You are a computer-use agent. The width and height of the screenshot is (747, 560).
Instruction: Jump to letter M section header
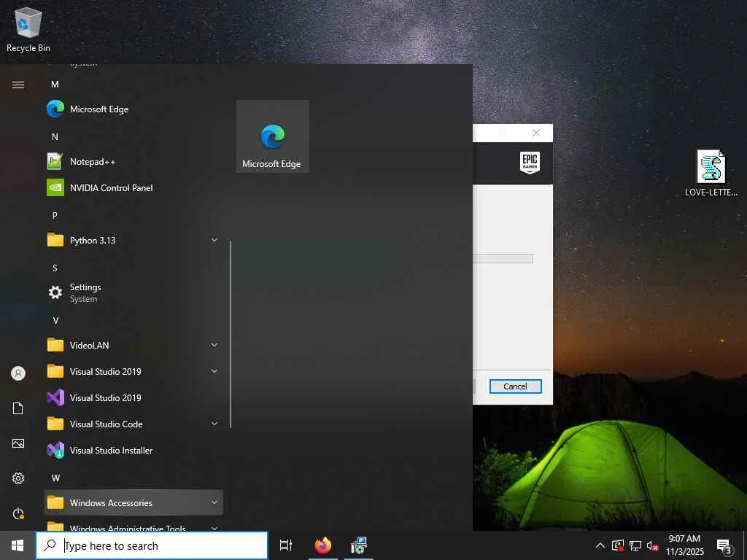click(x=55, y=85)
